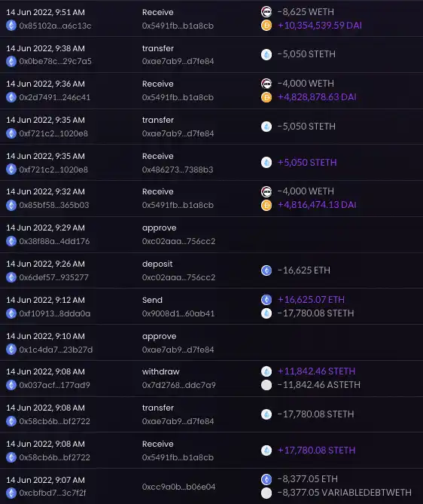
Task: Open address 0x9008d1...60ab41 under Send
Action: click(178, 313)
